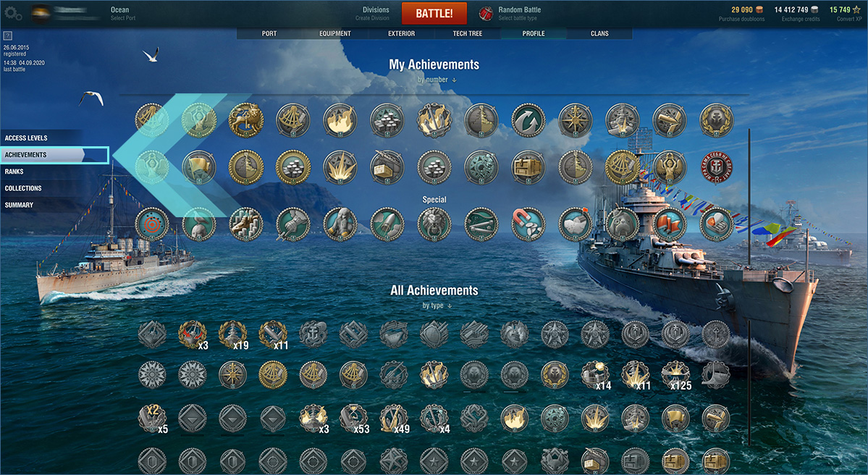Select the magnet special achievement badge
The height and width of the screenshot is (475, 868).
(x=528, y=224)
